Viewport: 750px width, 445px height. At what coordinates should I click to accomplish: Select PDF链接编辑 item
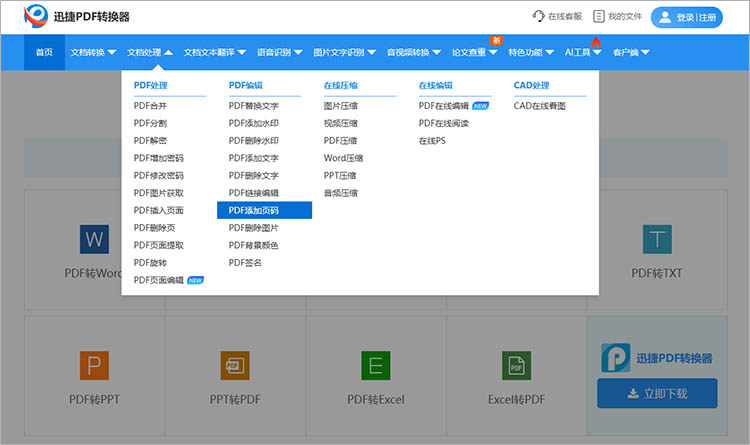click(254, 193)
